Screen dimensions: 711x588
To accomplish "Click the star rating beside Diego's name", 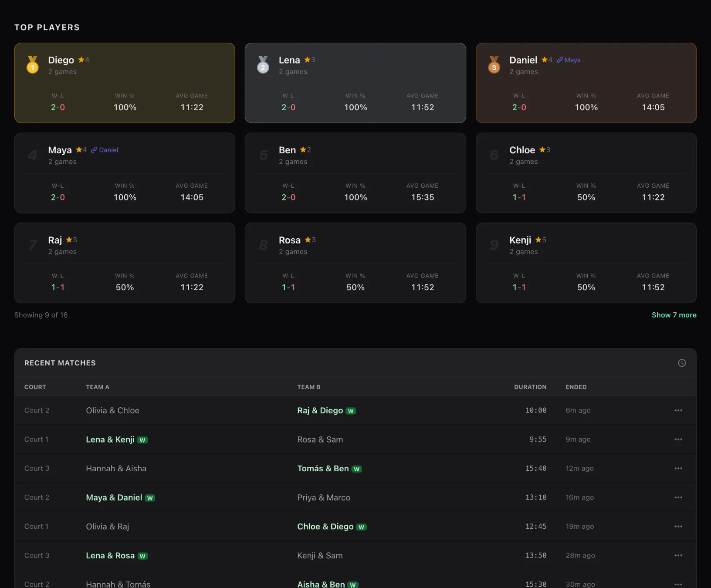I will [x=84, y=60].
